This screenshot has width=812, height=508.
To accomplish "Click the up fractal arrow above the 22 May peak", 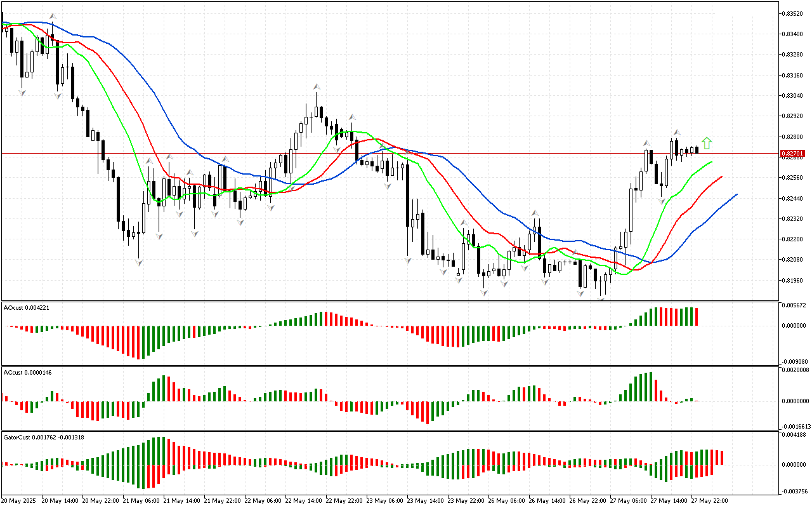I will point(316,86).
